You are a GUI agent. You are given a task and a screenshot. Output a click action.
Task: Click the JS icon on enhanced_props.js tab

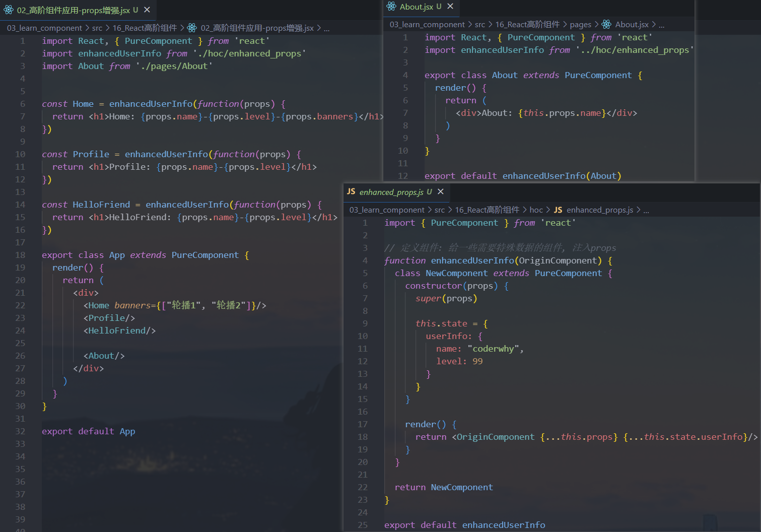click(351, 191)
